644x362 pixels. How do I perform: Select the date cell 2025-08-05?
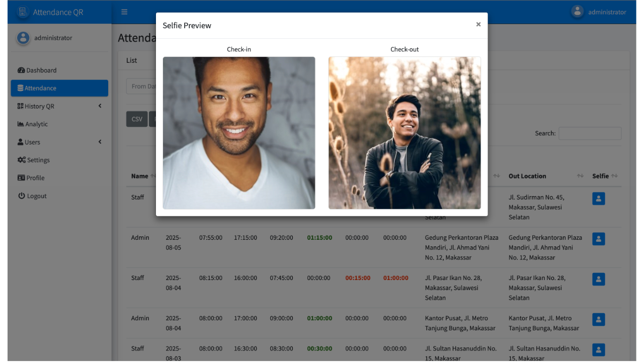click(174, 242)
